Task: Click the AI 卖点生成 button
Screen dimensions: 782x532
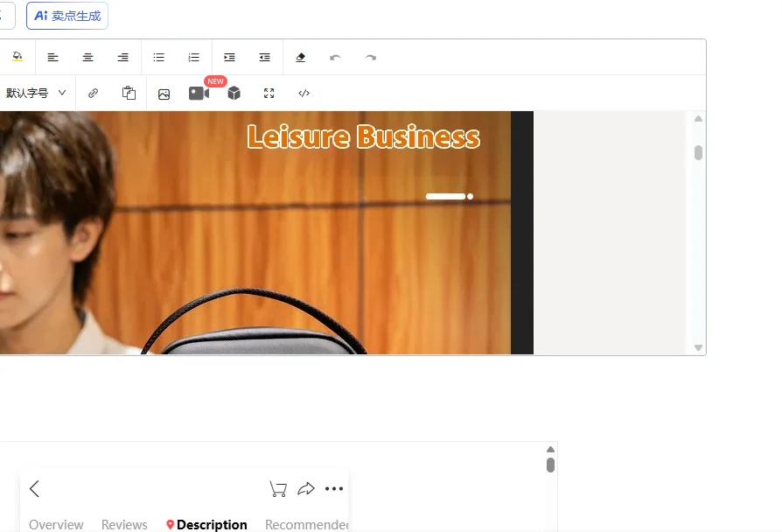Action: (x=67, y=16)
